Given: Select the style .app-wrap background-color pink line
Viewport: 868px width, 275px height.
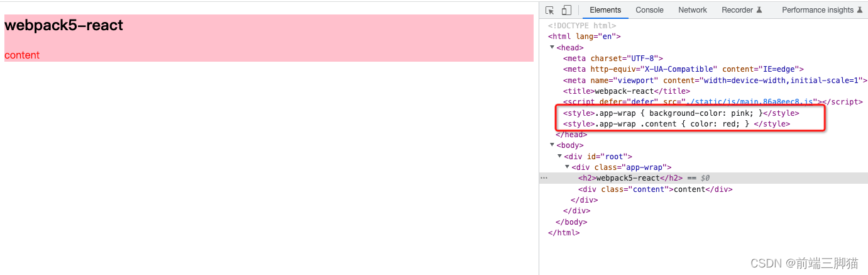Looking at the screenshot, I should pos(681,113).
